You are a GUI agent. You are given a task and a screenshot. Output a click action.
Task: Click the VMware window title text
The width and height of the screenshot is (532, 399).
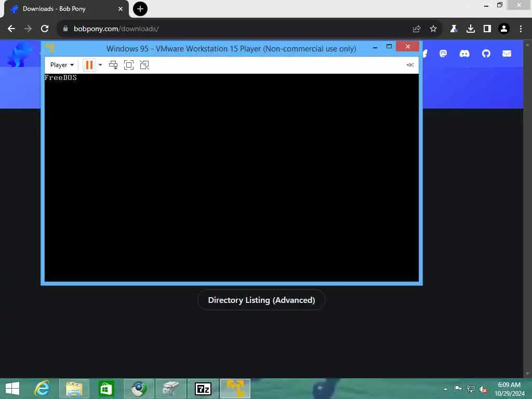tap(231, 48)
